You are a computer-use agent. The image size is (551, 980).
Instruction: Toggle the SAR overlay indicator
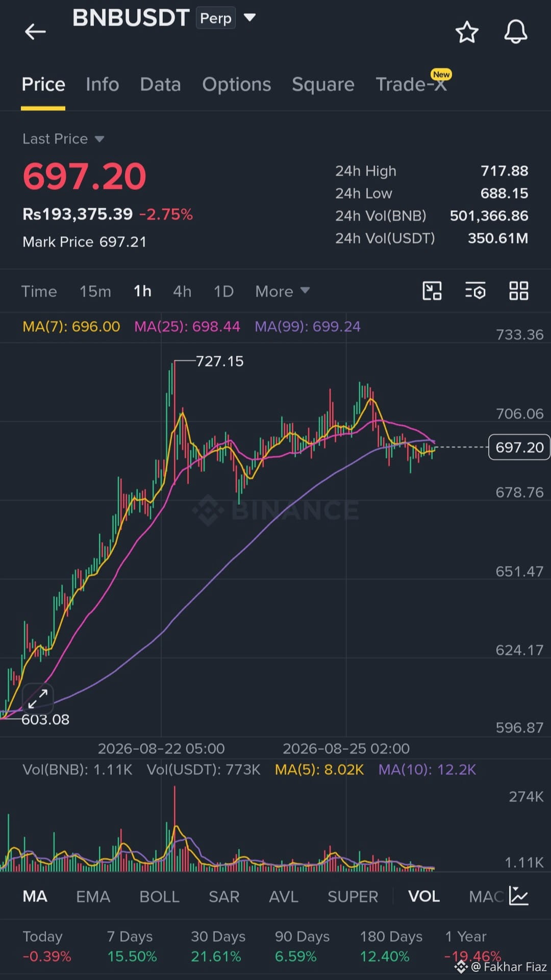coord(223,896)
